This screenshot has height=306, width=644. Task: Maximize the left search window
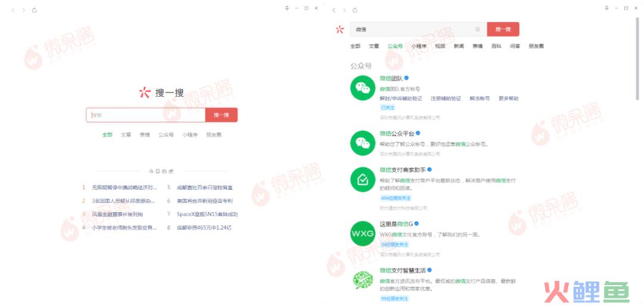306,8
